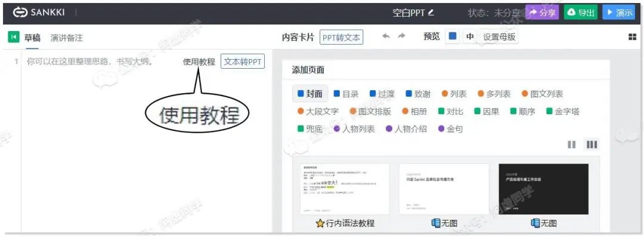The height and width of the screenshot is (236, 644).
Task: Select the 人物介绍 page type
Action: pos(407,129)
